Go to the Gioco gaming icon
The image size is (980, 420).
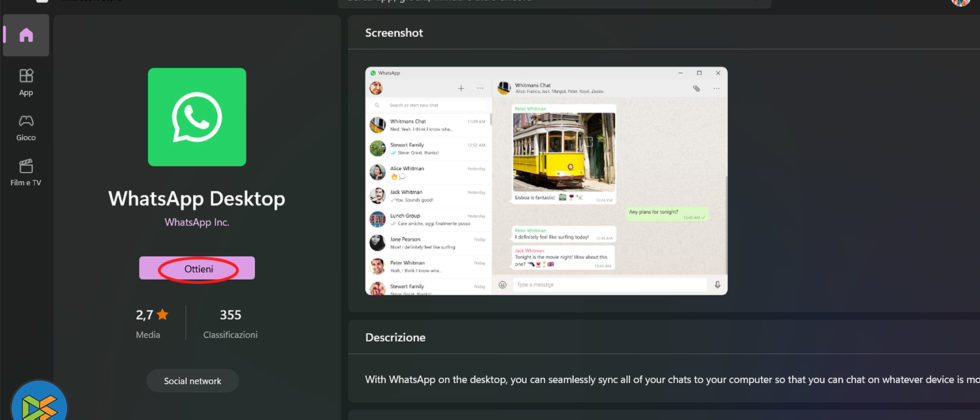pos(26,121)
